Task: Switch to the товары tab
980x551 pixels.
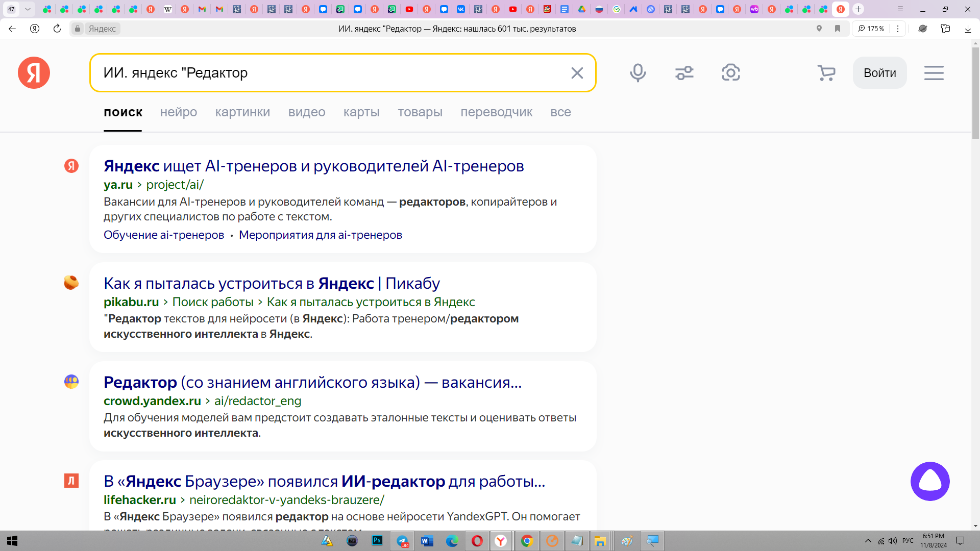Action: 420,112
